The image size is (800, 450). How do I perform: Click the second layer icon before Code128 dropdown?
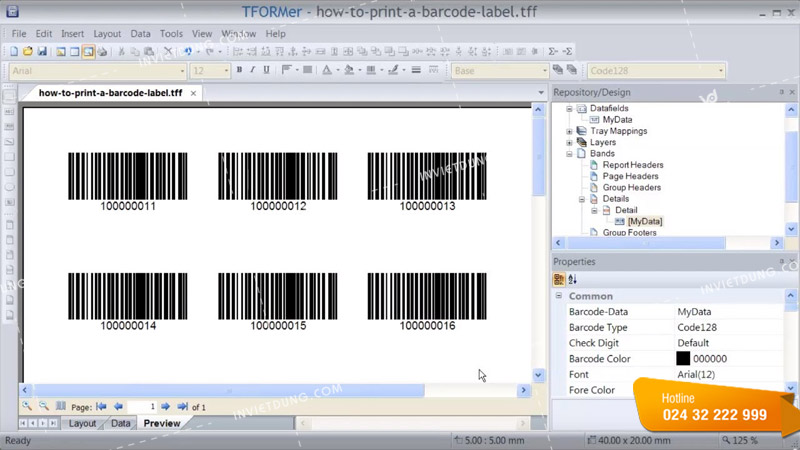tap(572, 70)
